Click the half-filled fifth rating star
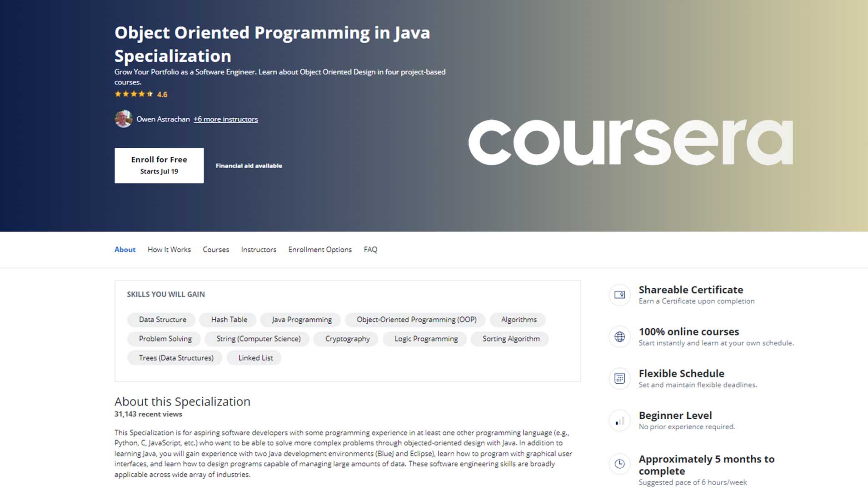Screen dimensions: 868x491 pyautogui.click(x=150, y=94)
